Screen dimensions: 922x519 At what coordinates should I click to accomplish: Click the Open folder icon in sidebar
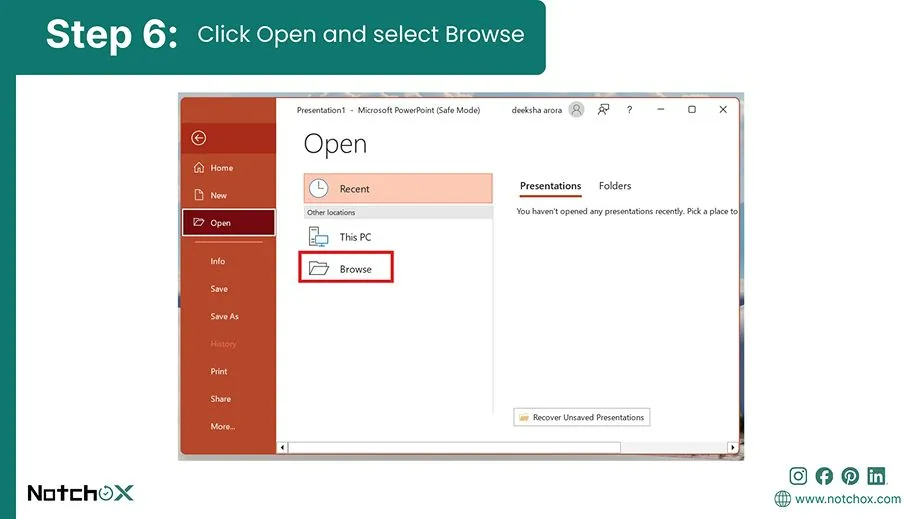[199, 222]
